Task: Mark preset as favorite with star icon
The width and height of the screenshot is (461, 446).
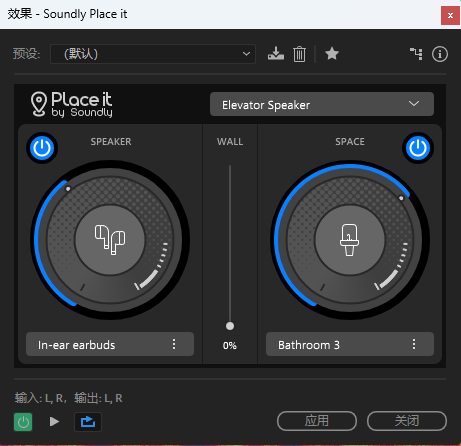Action: click(x=332, y=53)
